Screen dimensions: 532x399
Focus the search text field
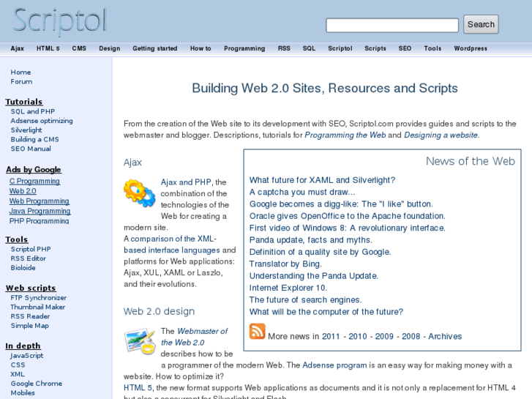(392, 25)
